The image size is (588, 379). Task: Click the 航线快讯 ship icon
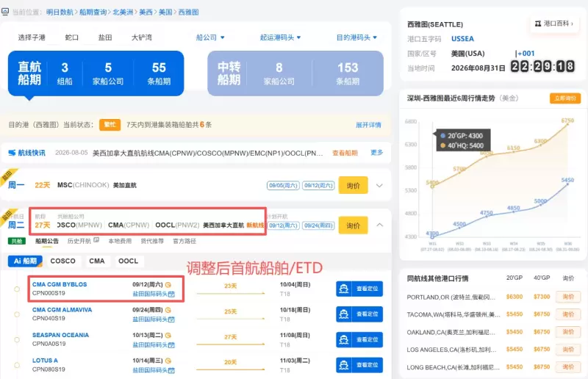click(x=12, y=153)
